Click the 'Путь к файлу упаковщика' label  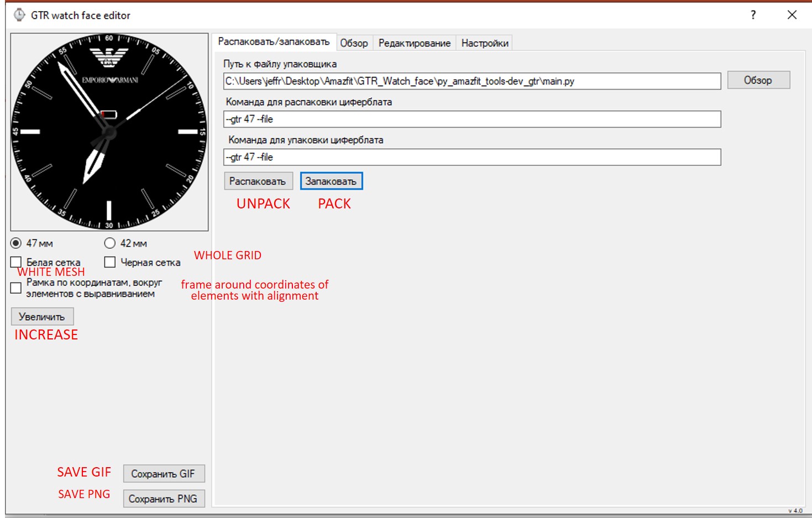point(280,64)
